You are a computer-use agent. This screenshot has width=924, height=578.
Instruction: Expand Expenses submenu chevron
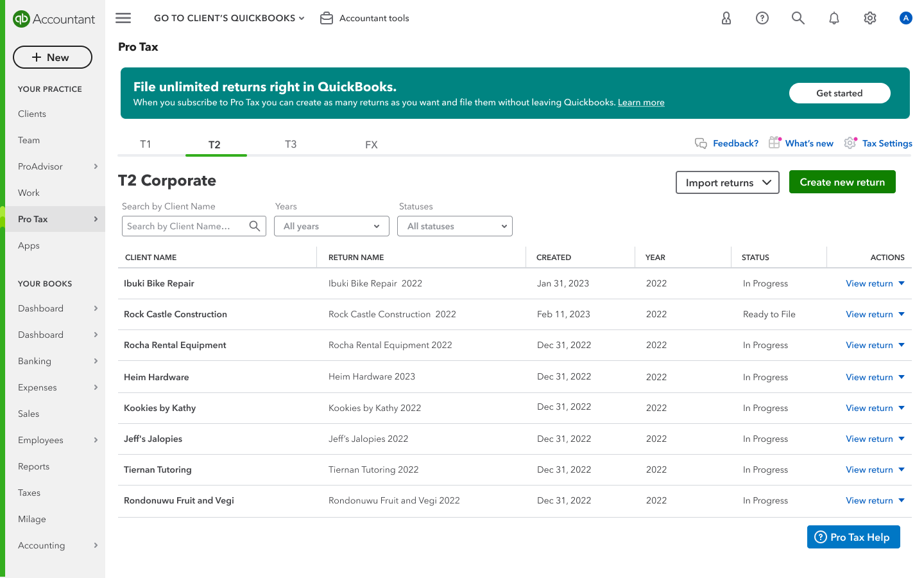96,387
